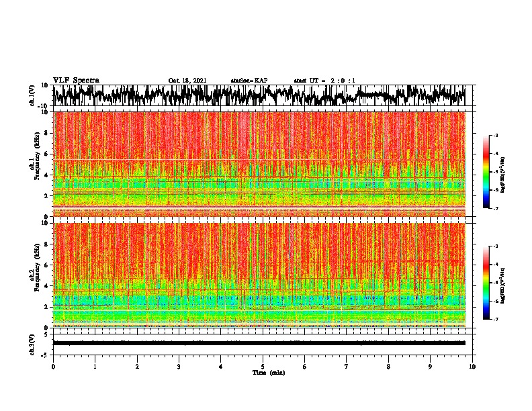This screenshot has height=411, width=532.
Task: Click the ch.1 spectrogram color scale bar
Action: pos(486,172)
